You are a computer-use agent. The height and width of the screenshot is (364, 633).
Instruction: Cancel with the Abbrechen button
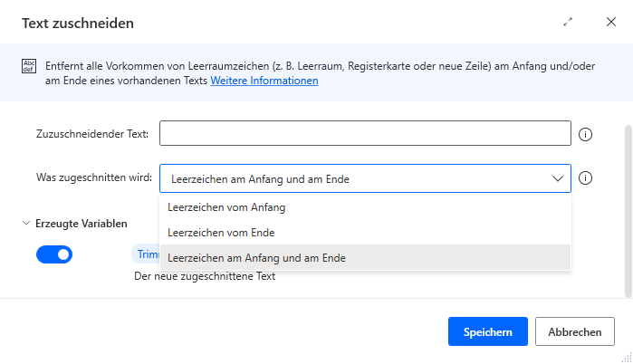575,331
